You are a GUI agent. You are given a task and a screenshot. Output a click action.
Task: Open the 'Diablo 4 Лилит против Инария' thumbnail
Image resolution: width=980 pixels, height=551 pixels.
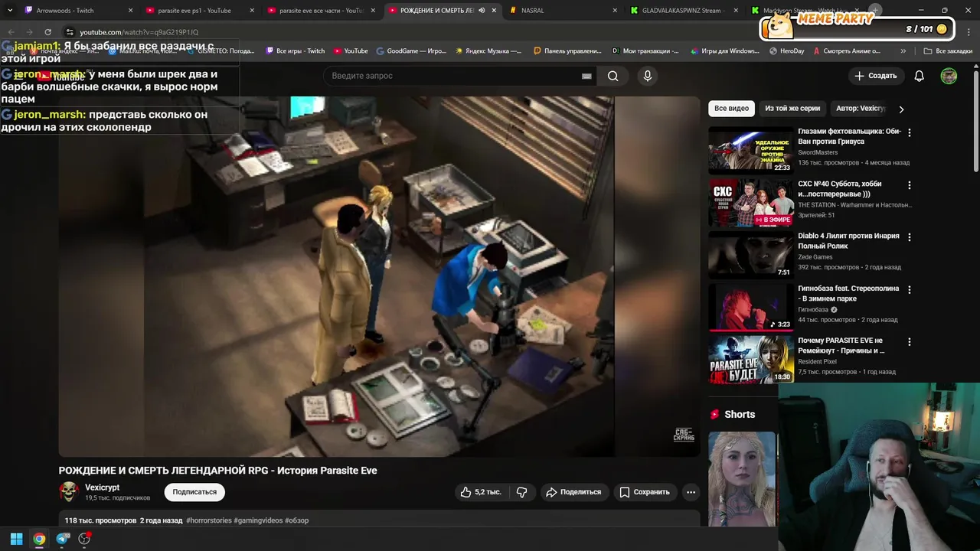pos(751,256)
